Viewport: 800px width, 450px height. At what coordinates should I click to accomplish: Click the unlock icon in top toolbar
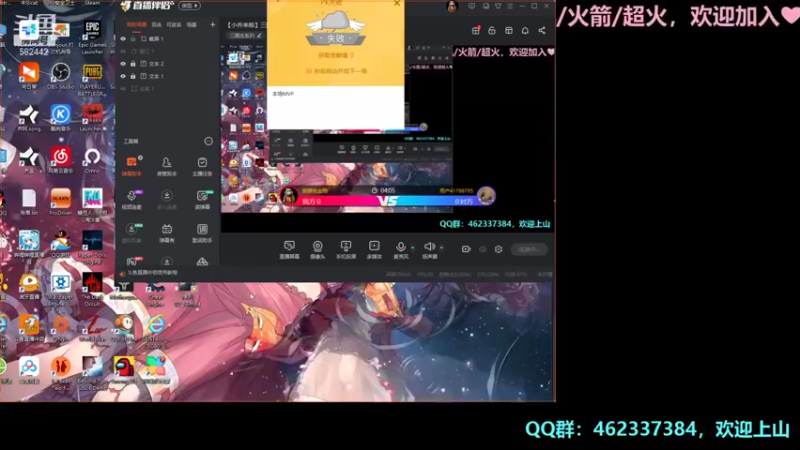pos(492,31)
